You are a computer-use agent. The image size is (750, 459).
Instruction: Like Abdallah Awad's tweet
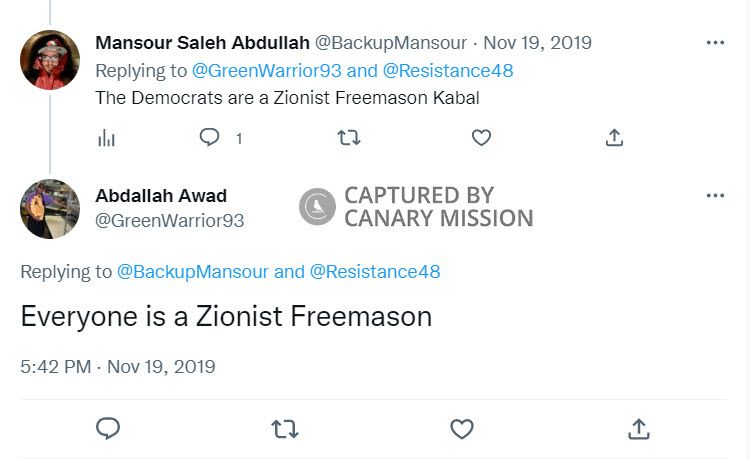point(461,429)
